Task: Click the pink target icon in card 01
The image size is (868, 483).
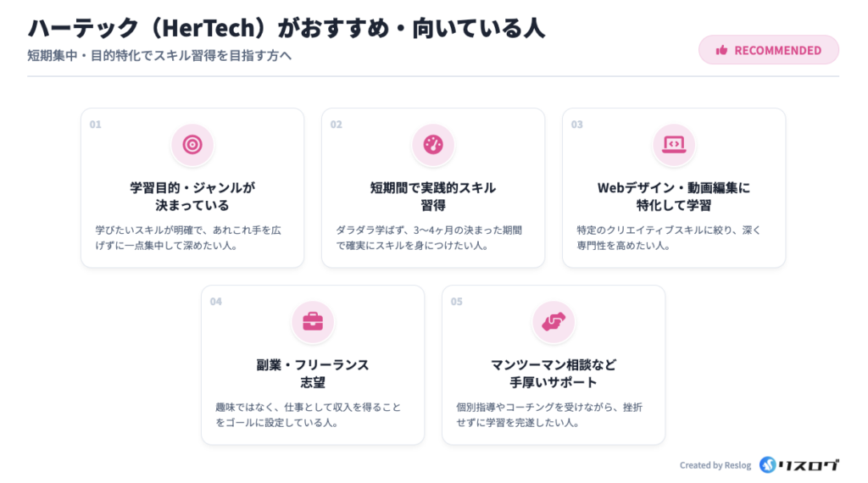Action: 192,145
